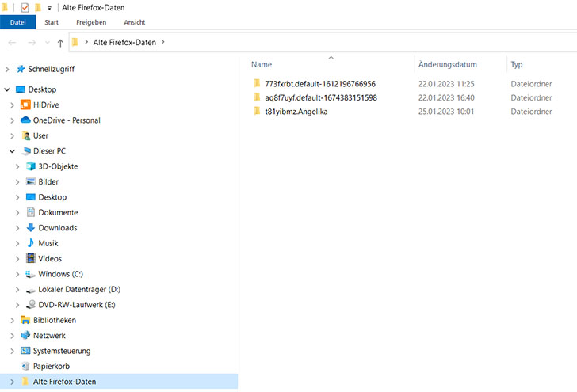
Task: Select the User folder icon
Action: tap(25, 135)
